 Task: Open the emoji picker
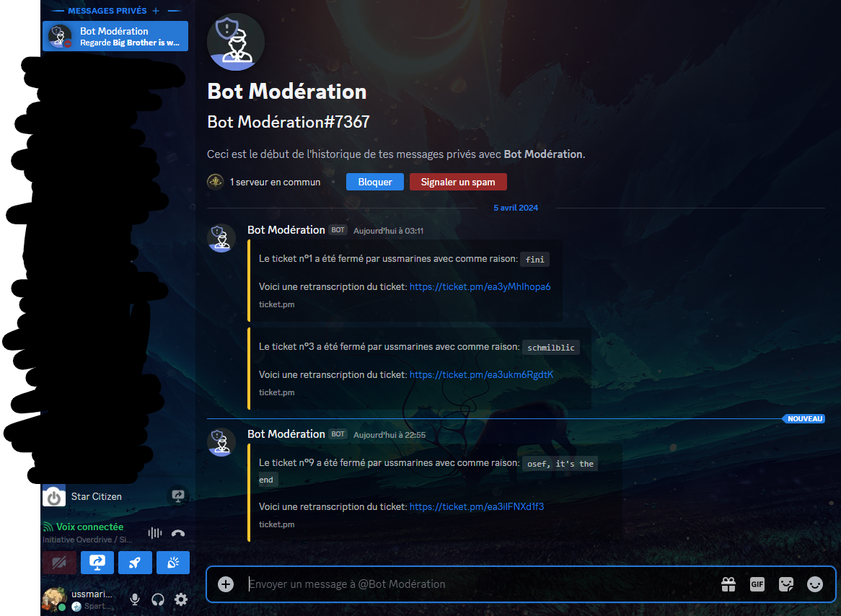(x=814, y=584)
